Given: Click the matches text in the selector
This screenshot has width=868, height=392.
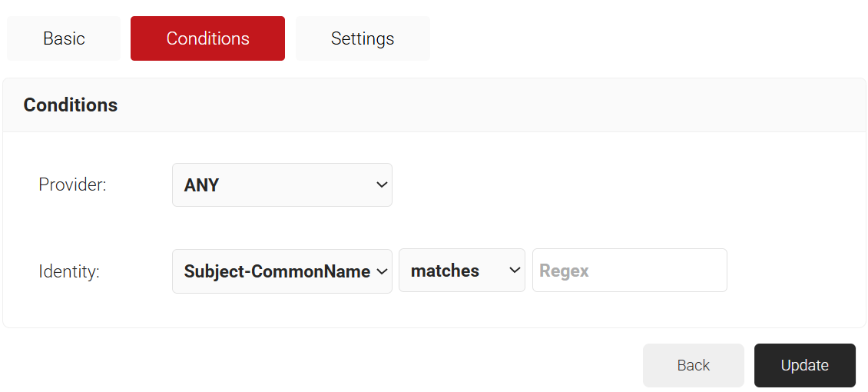Looking at the screenshot, I should tap(445, 271).
